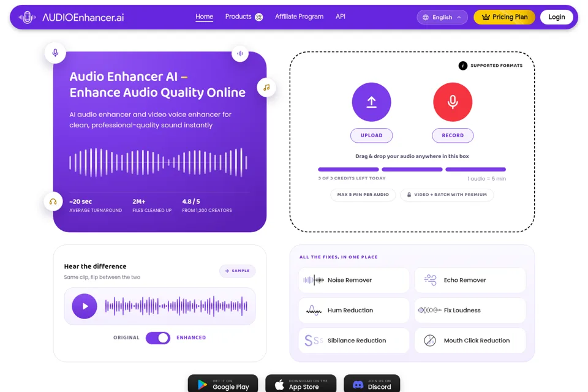Click the language dropdown chevron arrow
The width and height of the screenshot is (588, 392).
(459, 17)
